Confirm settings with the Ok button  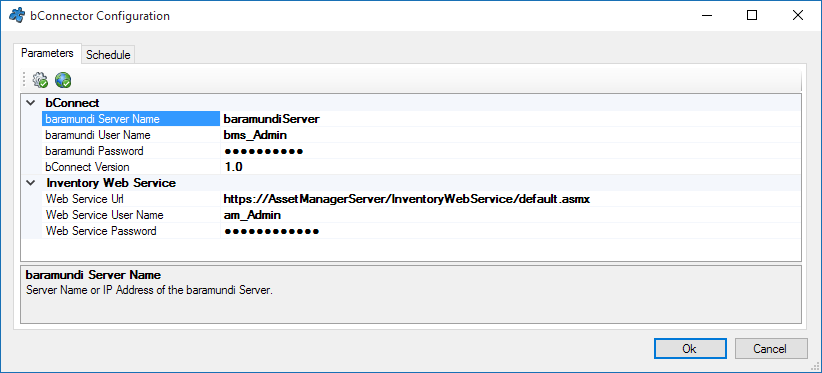[x=689, y=348]
